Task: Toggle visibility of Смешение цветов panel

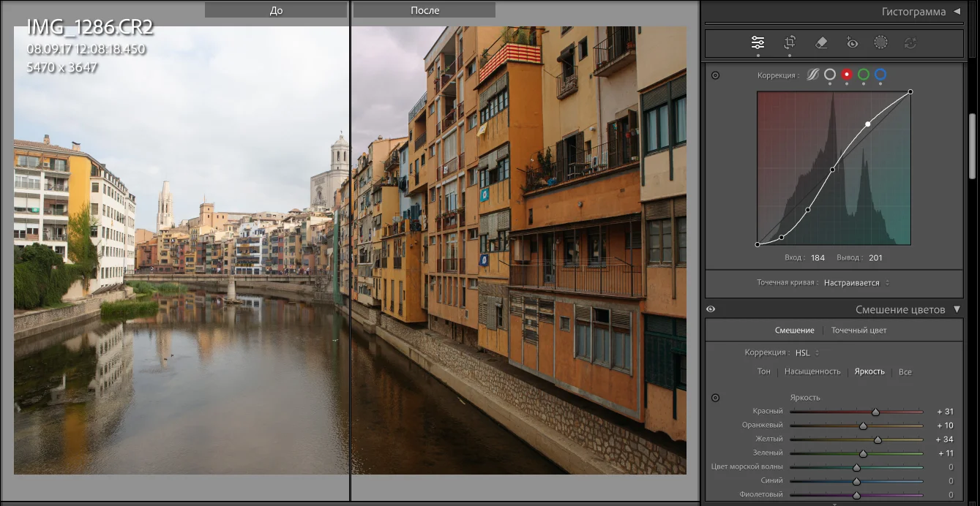Action: coord(711,309)
